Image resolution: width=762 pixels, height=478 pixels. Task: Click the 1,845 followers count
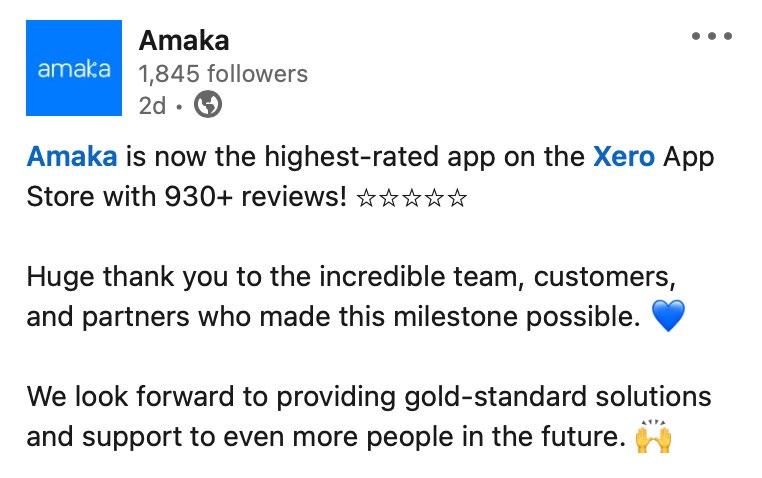(x=223, y=73)
